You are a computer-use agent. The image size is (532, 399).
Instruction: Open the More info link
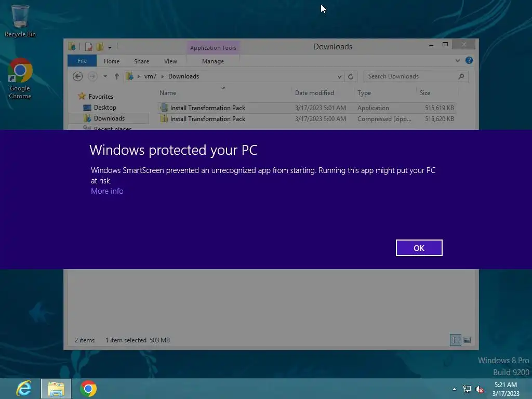(x=107, y=191)
